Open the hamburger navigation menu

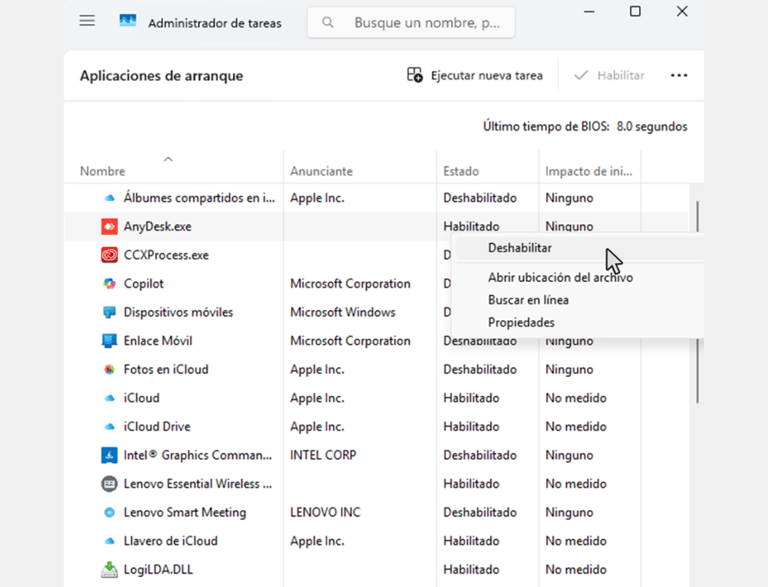coord(87,21)
